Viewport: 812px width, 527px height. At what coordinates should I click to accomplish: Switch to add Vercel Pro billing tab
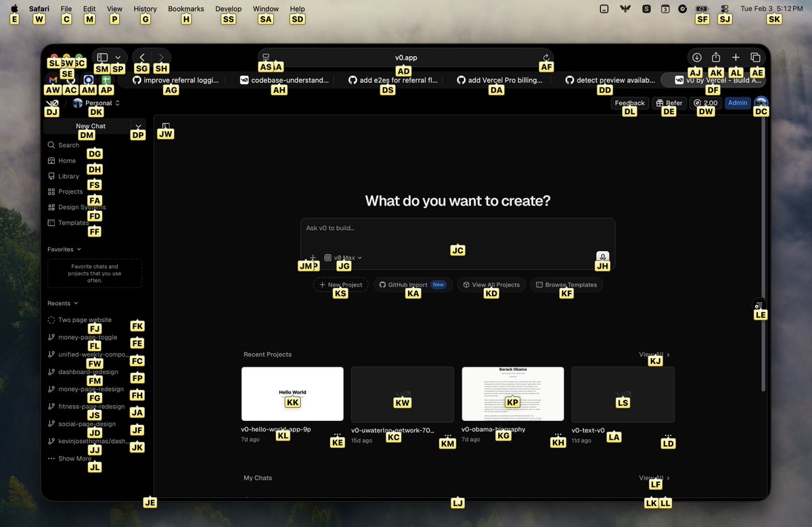pos(500,80)
